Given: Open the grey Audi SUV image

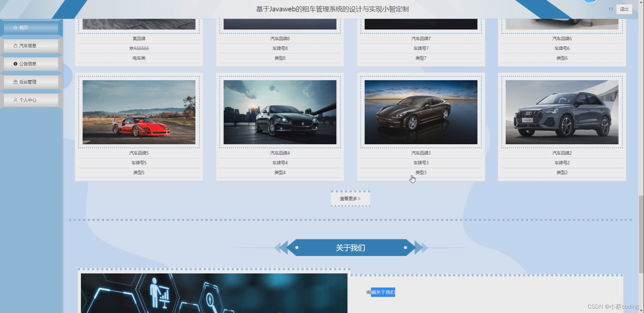Looking at the screenshot, I should click(x=562, y=112).
